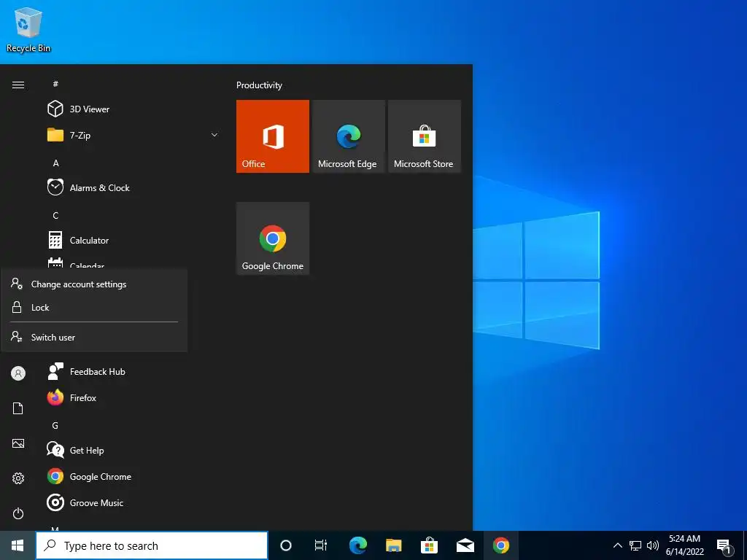Click the 'G' section letter header
747x560 pixels.
[x=55, y=425]
